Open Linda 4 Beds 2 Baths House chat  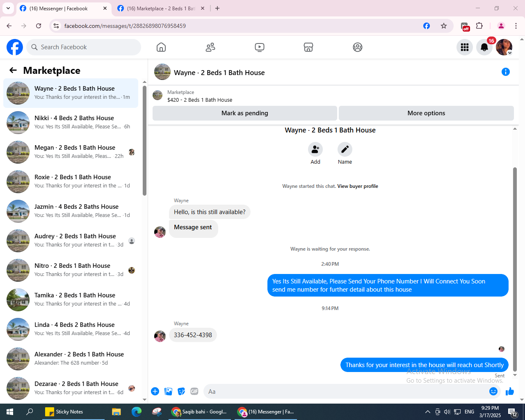click(x=71, y=329)
